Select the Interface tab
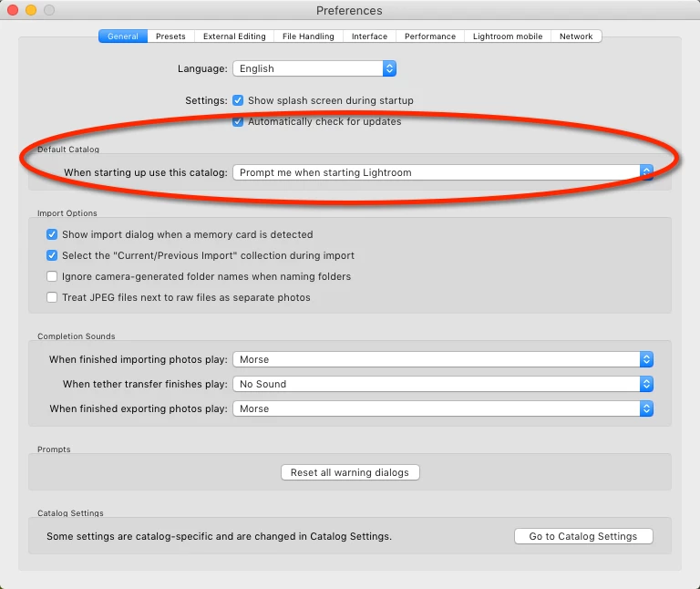Screen dimensions: 700x589 click(369, 36)
